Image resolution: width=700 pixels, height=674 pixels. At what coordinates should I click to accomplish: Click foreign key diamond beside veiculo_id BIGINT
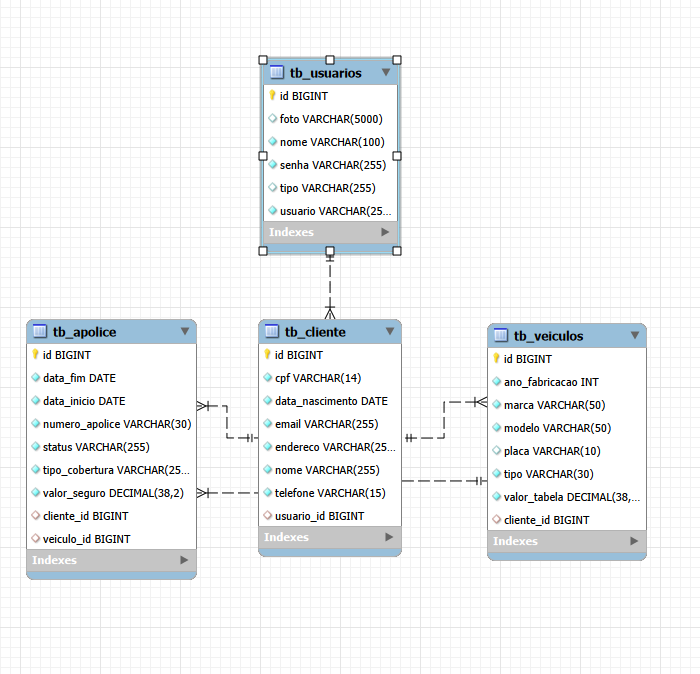(x=35, y=538)
